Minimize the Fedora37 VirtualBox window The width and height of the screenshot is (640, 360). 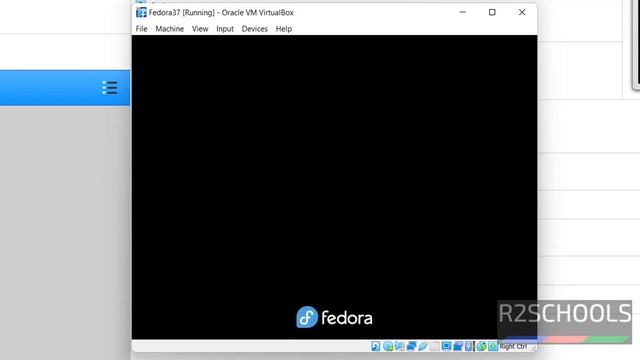click(x=462, y=12)
